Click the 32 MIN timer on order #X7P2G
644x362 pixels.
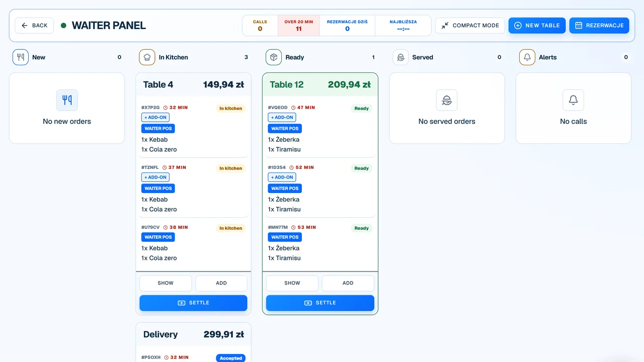(175, 108)
